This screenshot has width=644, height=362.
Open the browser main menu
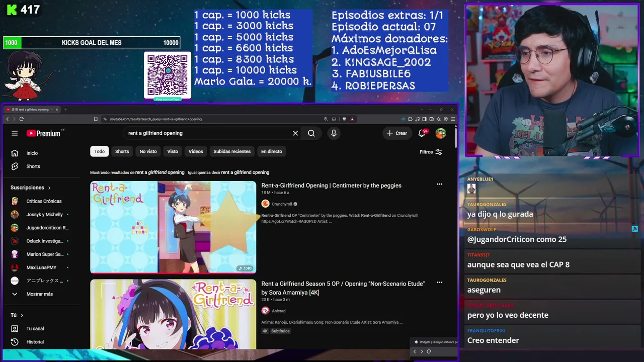coord(453,119)
